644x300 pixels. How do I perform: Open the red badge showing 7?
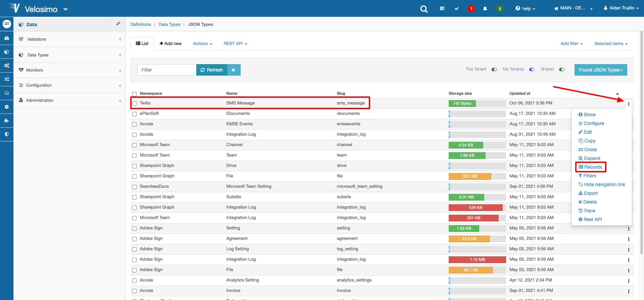pyautogui.click(x=471, y=9)
